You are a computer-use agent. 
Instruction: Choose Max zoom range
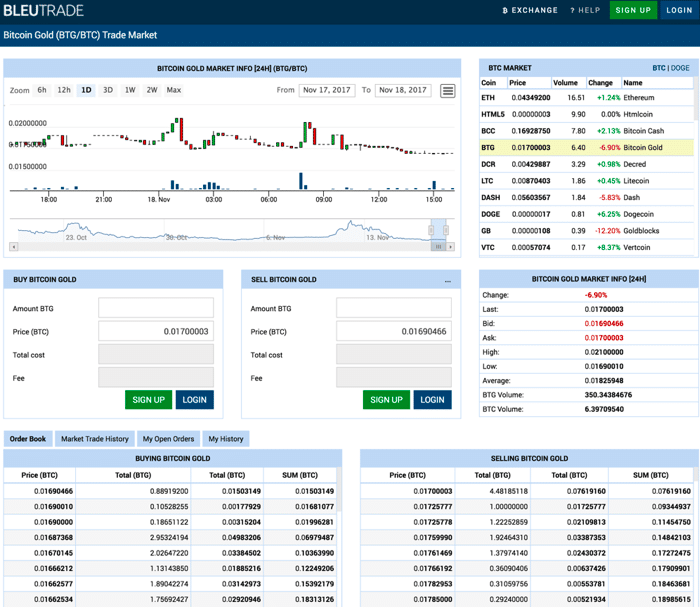pyautogui.click(x=174, y=90)
